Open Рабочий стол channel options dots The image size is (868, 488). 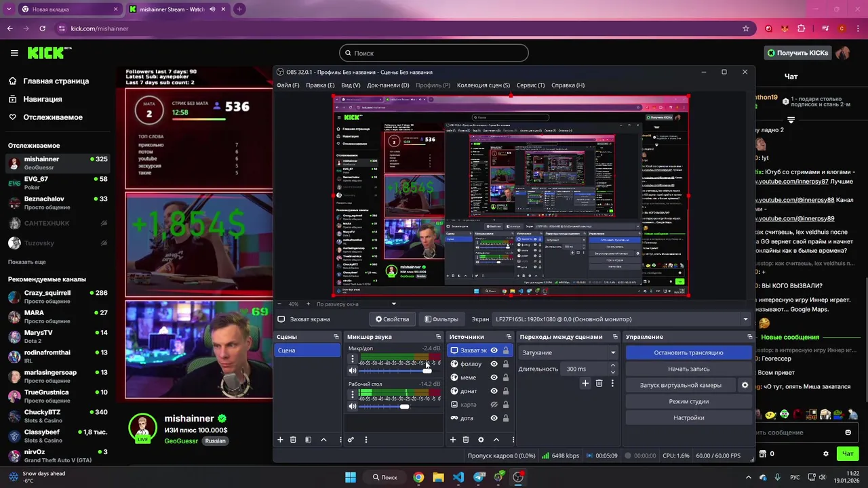point(352,394)
